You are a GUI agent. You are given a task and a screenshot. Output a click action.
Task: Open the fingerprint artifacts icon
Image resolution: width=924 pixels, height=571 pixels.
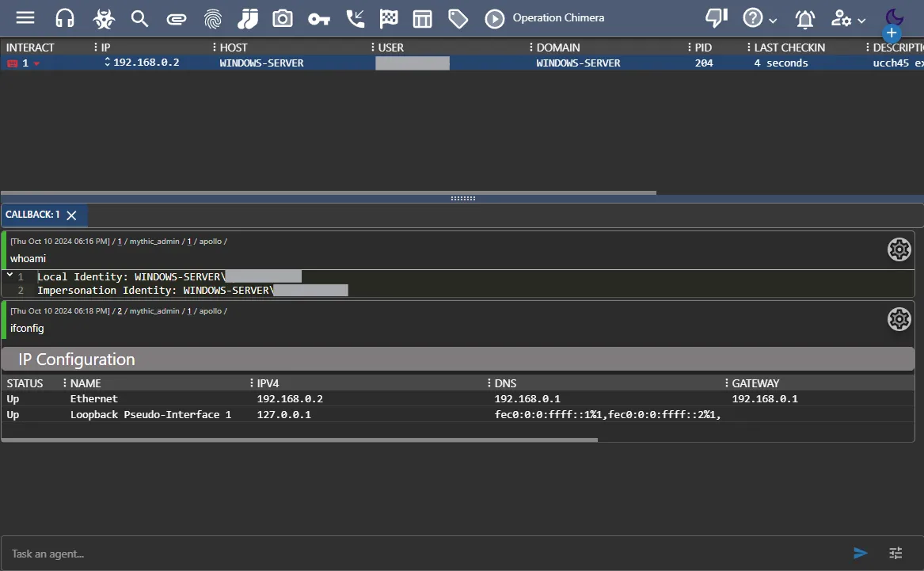[212, 18]
